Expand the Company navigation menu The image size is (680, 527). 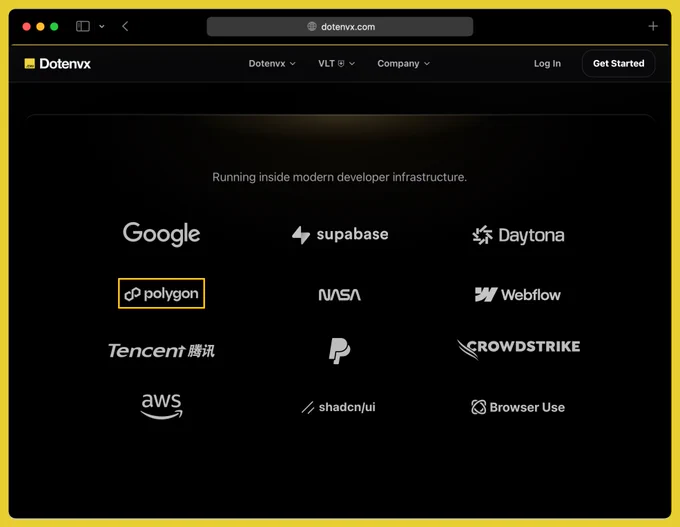click(403, 64)
